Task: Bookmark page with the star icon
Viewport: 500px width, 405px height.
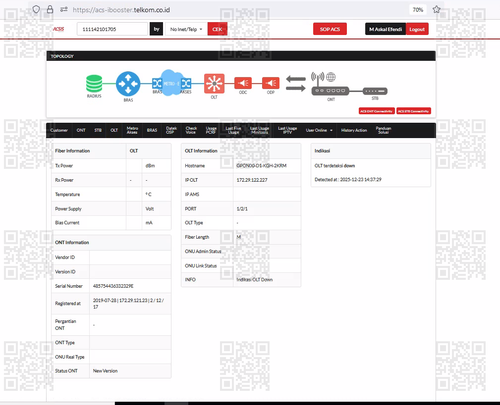Action: 436,9
